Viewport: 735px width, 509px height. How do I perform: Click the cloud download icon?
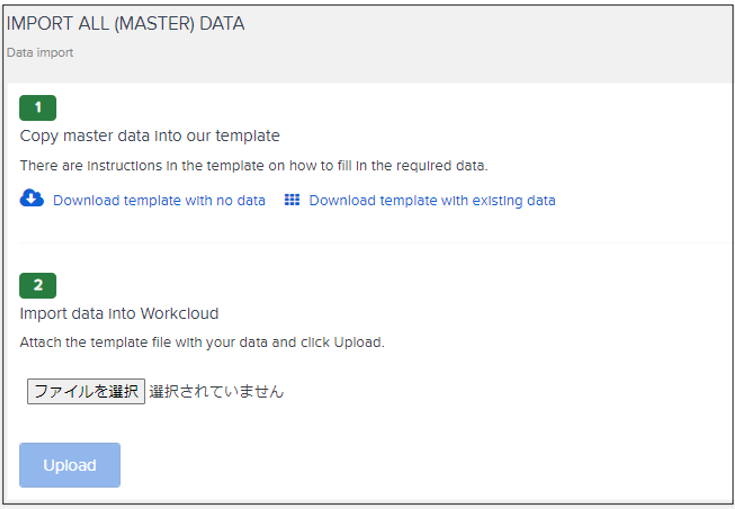click(x=32, y=199)
